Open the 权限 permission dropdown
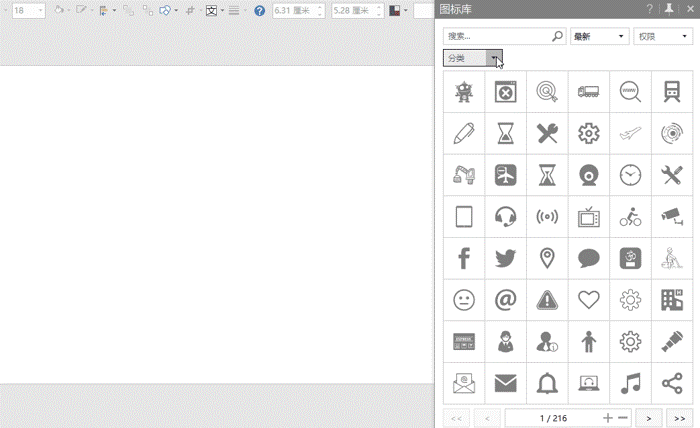 tap(662, 37)
